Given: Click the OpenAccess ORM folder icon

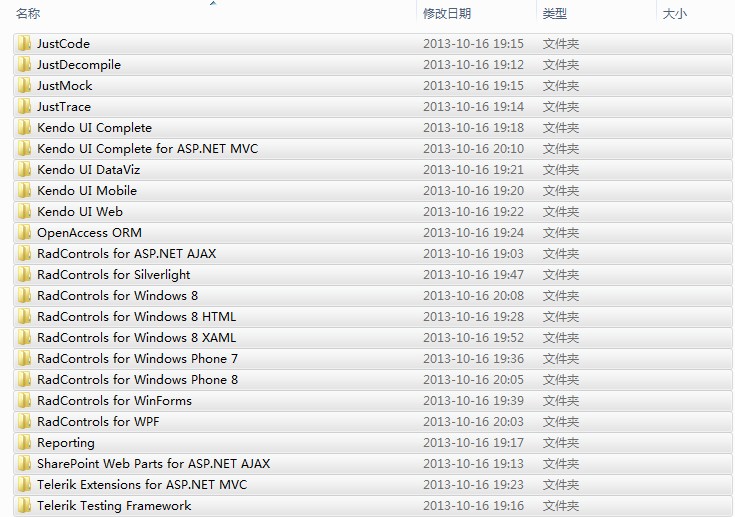Looking at the screenshot, I should (24, 233).
